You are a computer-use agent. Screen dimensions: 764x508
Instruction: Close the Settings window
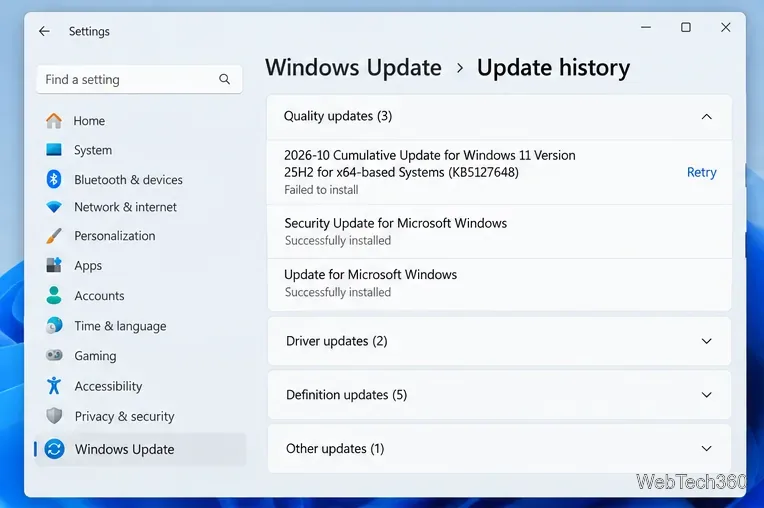pyautogui.click(x=726, y=27)
